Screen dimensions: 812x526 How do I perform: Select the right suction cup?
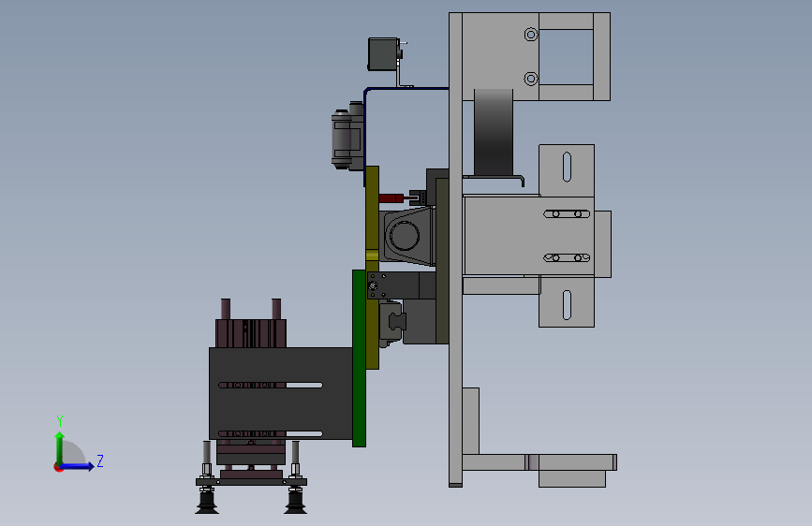(x=295, y=504)
